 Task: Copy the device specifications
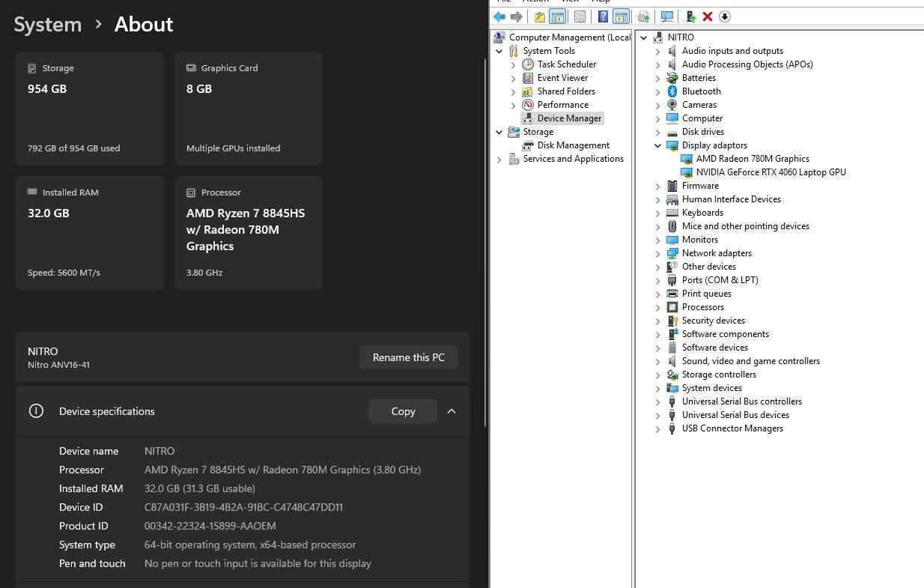click(403, 411)
